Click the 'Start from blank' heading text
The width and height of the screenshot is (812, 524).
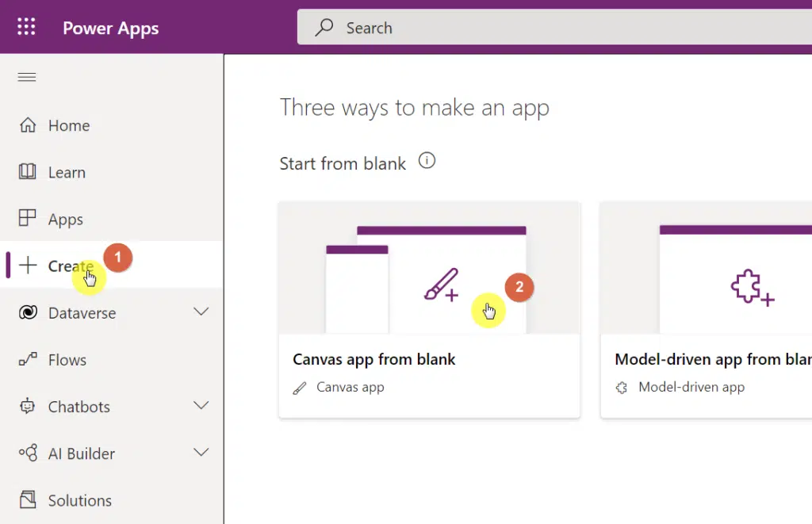[x=343, y=163]
